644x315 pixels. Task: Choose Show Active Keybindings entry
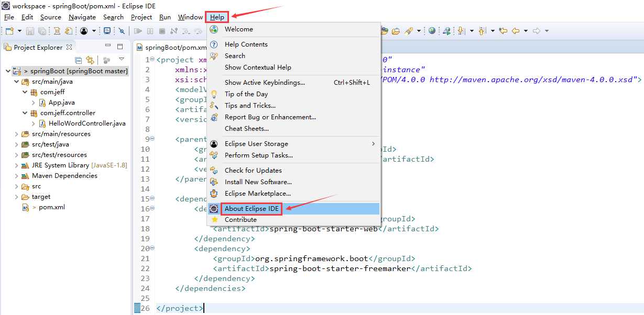[293, 83]
